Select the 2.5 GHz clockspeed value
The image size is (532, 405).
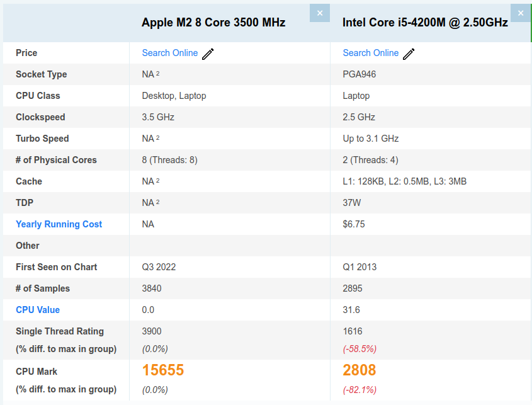359,117
